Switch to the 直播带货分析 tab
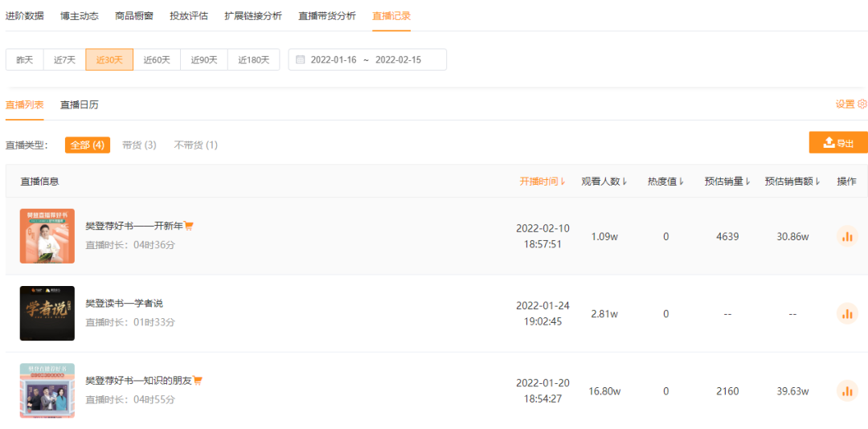The width and height of the screenshot is (868, 429). (327, 15)
